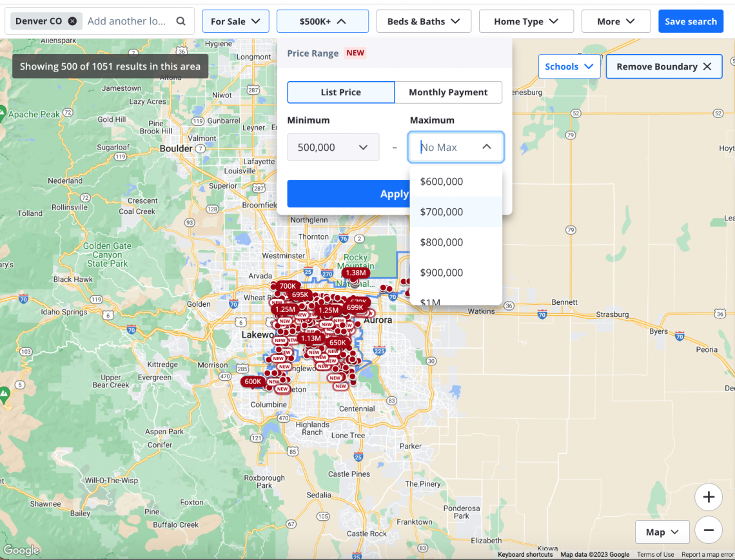Image resolution: width=735 pixels, height=560 pixels.
Task: Apply the price range filter
Action: (348, 193)
